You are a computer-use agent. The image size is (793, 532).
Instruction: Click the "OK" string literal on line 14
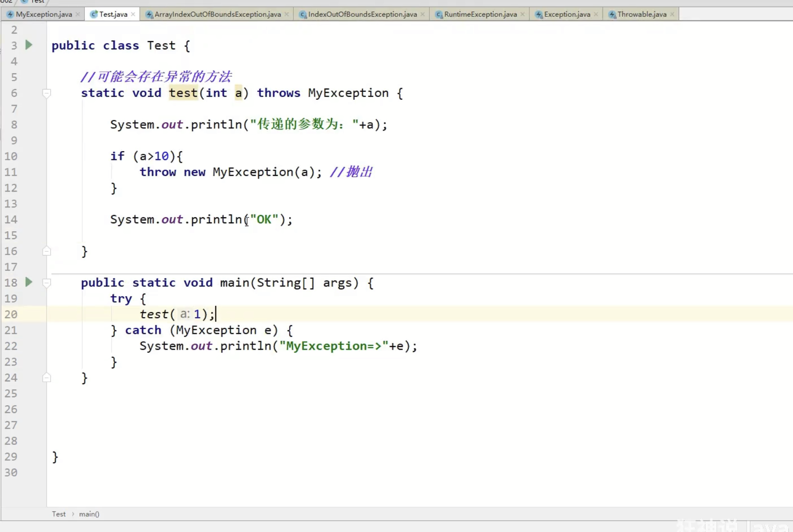tap(264, 219)
